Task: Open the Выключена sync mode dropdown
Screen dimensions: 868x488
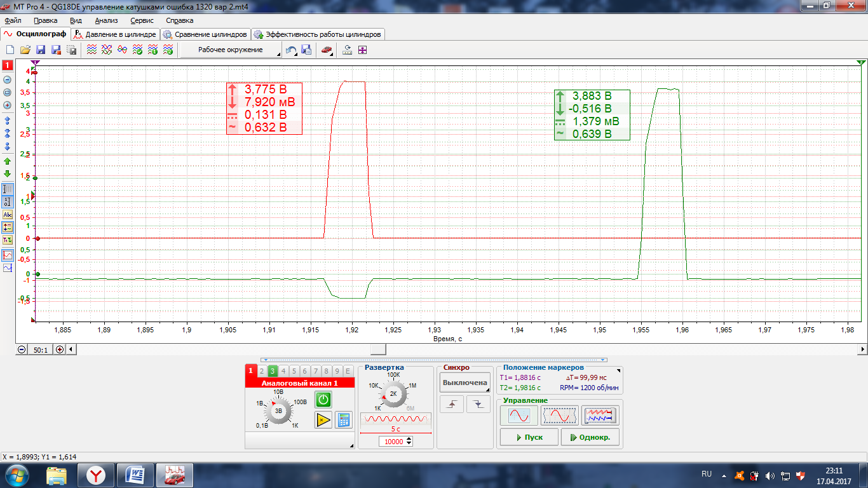Action: [465, 383]
